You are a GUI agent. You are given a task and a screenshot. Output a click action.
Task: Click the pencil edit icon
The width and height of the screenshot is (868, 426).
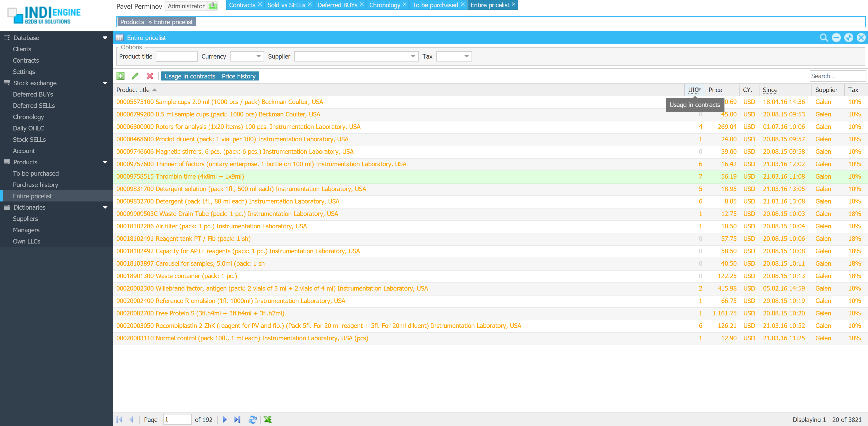[x=135, y=76]
